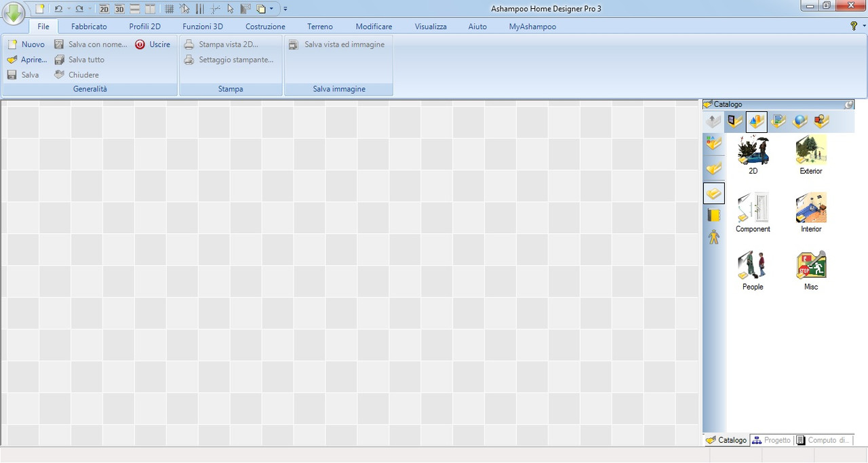
Task: Open the dropdown next to the copy icon
Action: coord(271,9)
